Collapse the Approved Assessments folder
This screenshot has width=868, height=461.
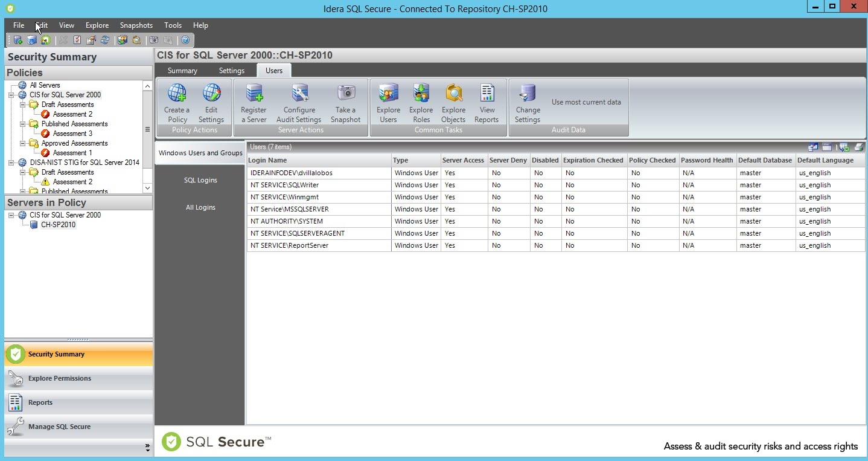pos(23,143)
